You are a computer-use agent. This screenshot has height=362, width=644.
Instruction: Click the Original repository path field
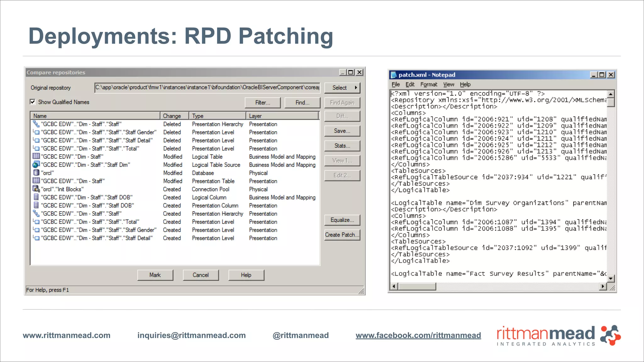pos(207,88)
